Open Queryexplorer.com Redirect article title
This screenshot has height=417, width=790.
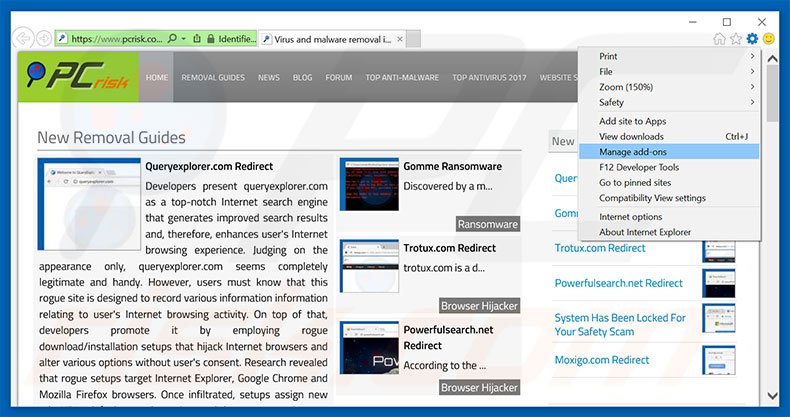coord(209,166)
